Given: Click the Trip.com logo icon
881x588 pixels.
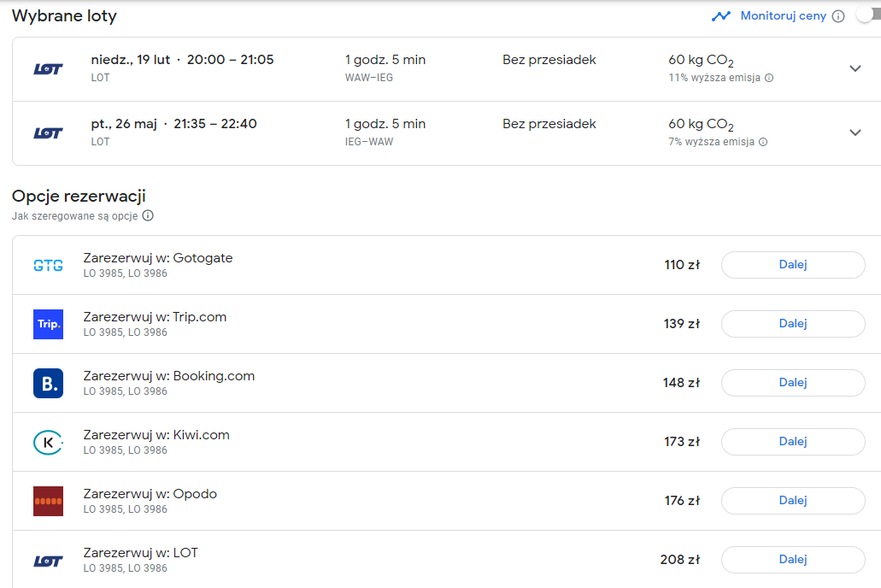Looking at the screenshot, I should (x=49, y=325).
